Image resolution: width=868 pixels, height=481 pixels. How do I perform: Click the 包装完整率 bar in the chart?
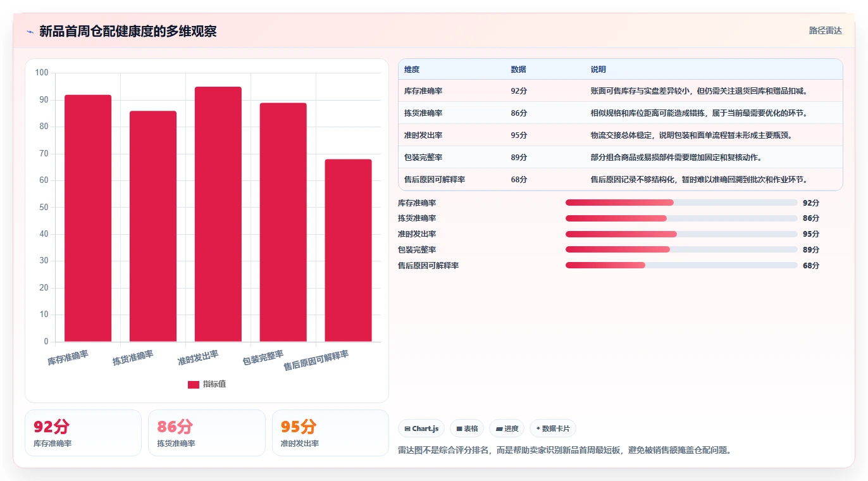point(283,222)
